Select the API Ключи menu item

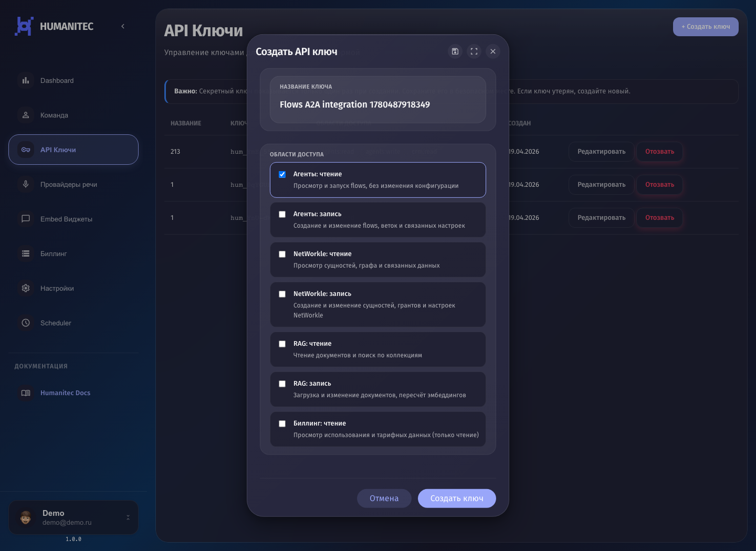[73, 150]
